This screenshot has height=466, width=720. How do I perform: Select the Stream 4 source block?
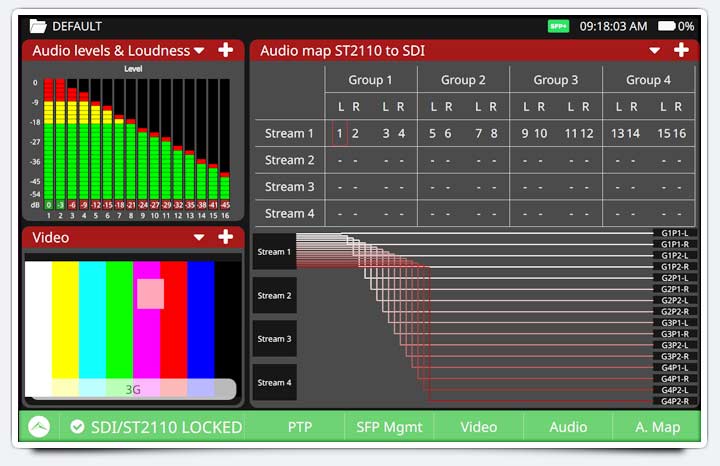tap(274, 382)
